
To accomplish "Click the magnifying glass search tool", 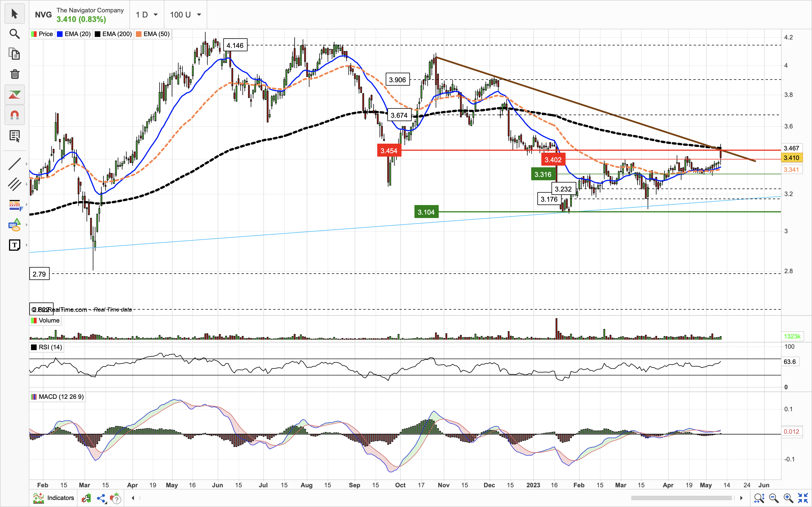I will pyautogui.click(x=14, y=34).
